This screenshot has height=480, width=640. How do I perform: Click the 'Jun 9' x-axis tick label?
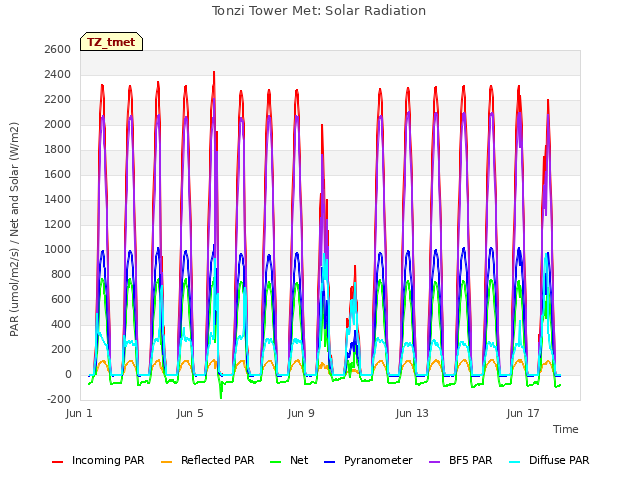coord(301,413)
